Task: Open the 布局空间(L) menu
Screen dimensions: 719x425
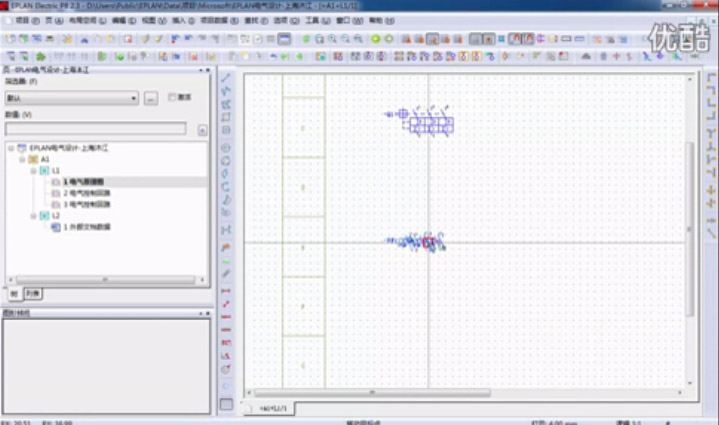Action: tap(88, 21)
